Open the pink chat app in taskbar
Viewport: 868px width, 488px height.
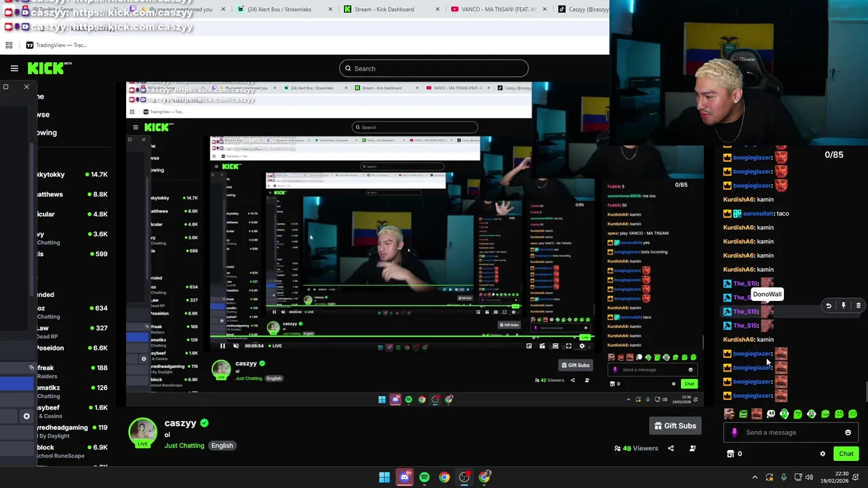(405, 477)
